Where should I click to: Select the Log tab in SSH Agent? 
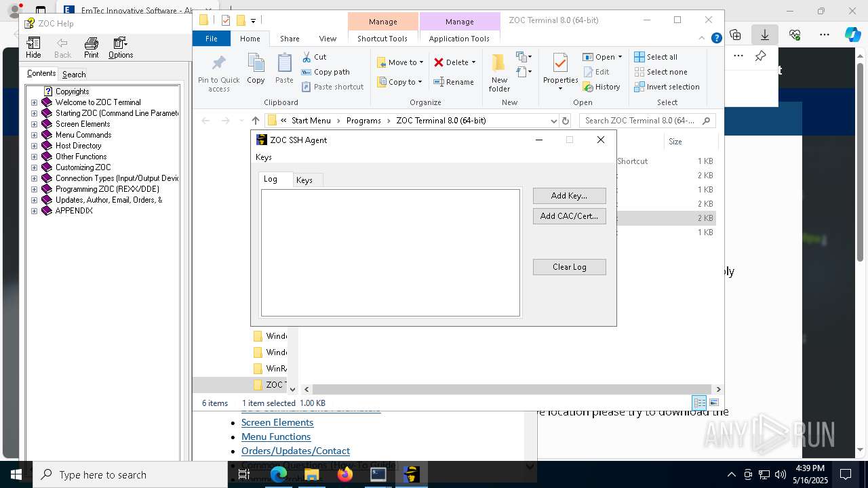point(271,179)
